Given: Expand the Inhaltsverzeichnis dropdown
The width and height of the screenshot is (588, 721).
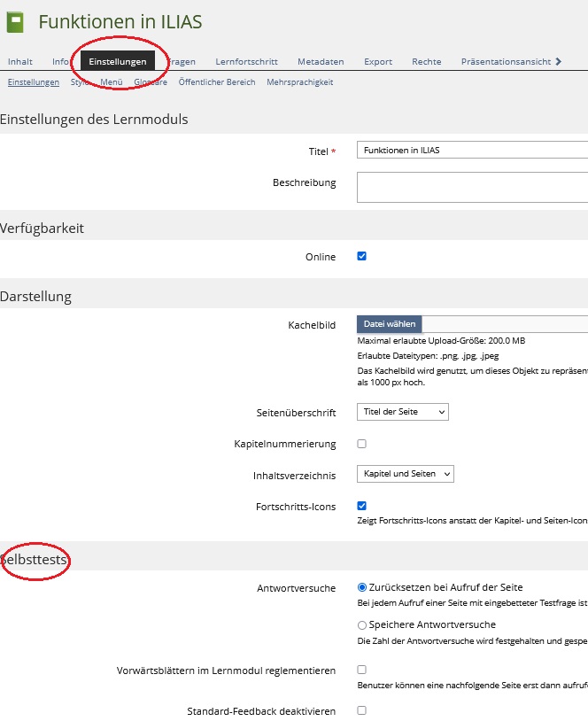Looking at the screenshot, I should [x=405, y=474].
